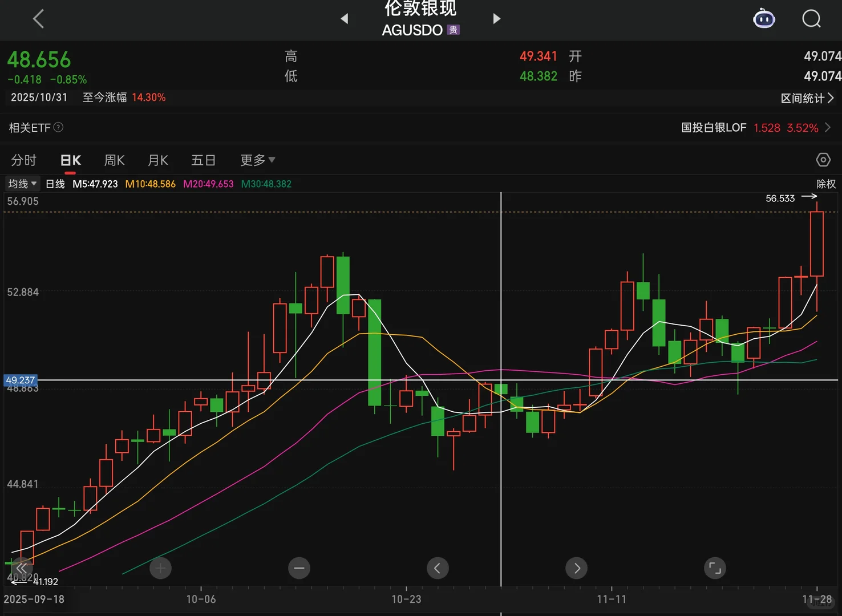Open the stock search magnifier icon
The height and width of the screenshot is (616, 842).
(811, 18)
